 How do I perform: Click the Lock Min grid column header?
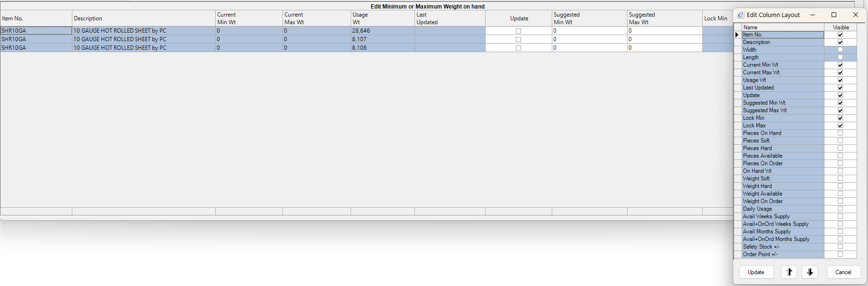coord(717,18)
